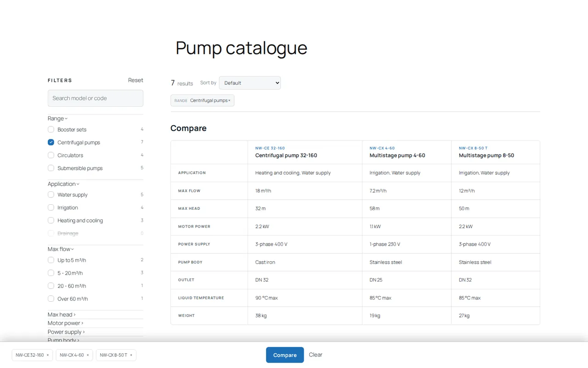Open the Sort by Default dropdown
Image resolution: width=588 pixels, height=368 pixels.
pos(250,83)
